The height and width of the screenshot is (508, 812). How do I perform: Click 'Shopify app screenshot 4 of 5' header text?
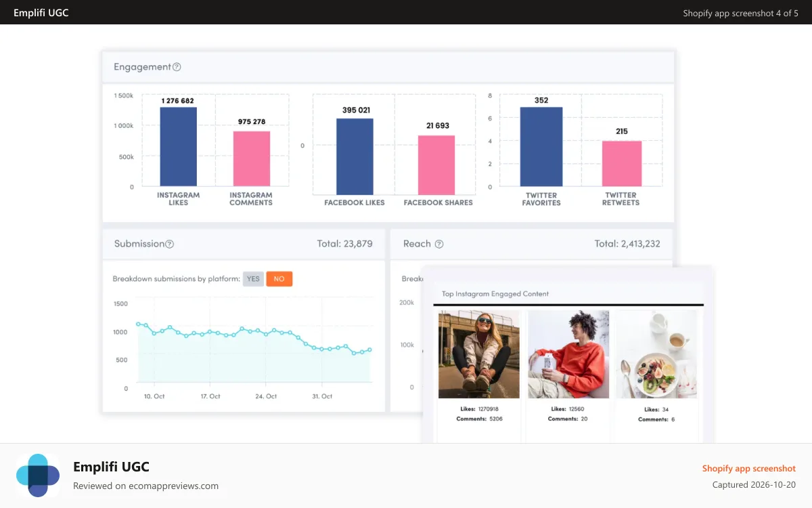point(740,13)
